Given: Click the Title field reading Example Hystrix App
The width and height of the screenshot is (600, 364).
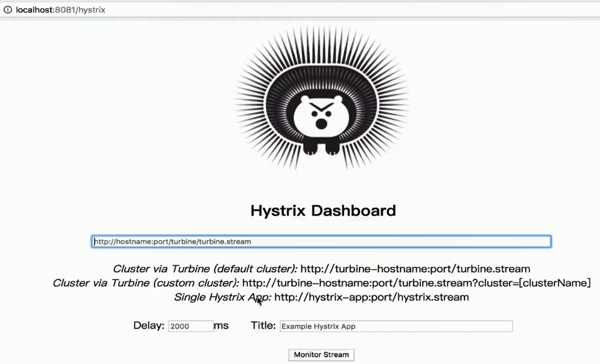Looking at the screenshot, I should 396,326.
